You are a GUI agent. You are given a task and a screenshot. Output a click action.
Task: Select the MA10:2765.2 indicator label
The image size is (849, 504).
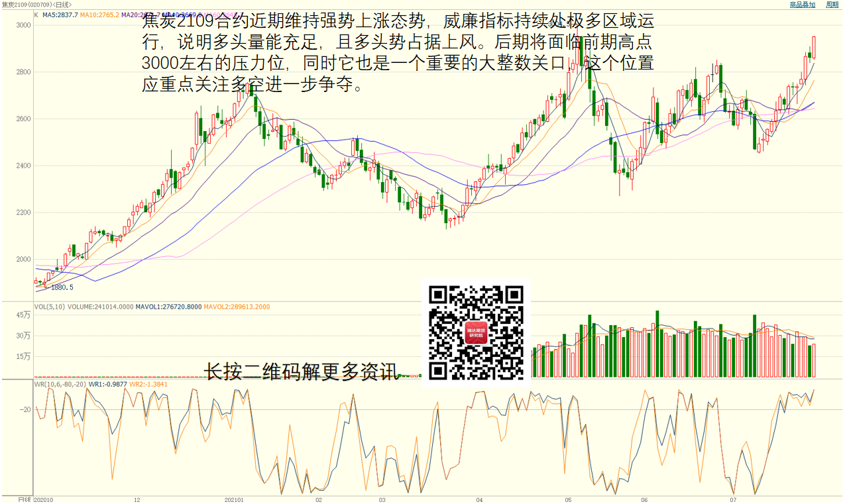99,15
